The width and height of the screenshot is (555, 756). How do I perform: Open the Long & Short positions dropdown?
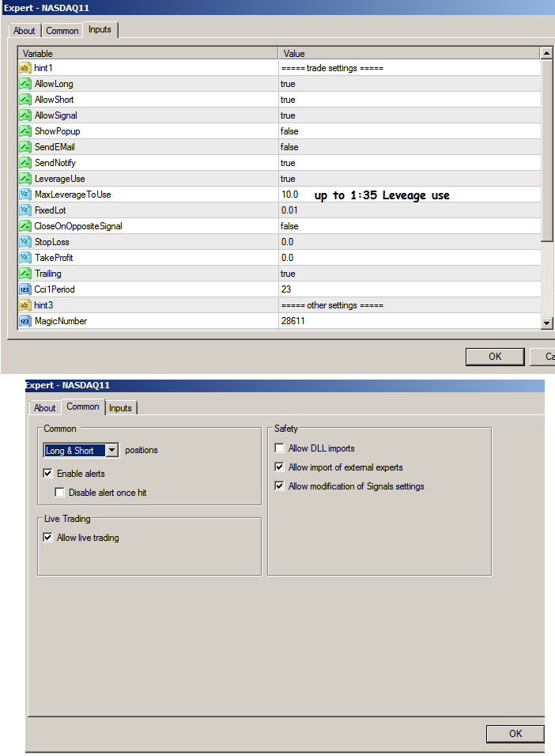coord(111,450)
